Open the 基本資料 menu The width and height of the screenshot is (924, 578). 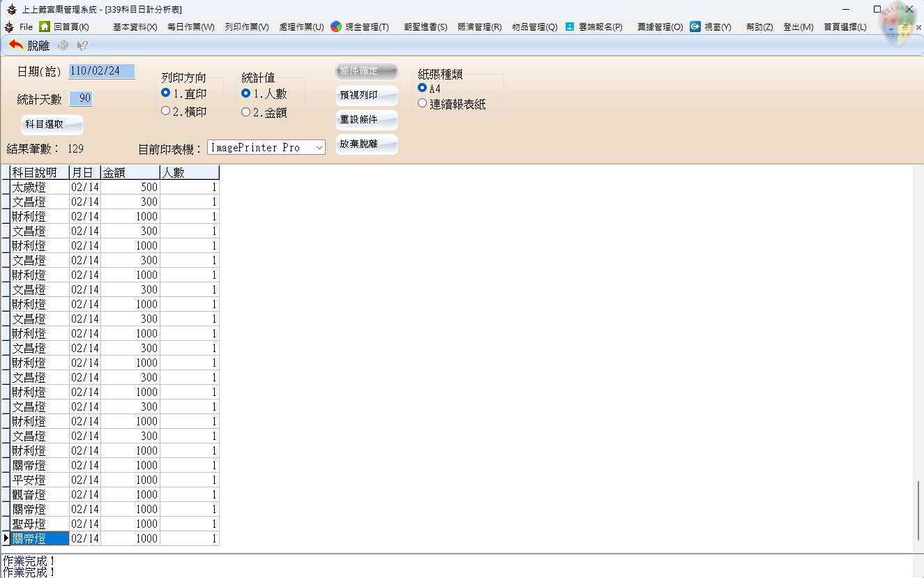[x=135, y=26]
